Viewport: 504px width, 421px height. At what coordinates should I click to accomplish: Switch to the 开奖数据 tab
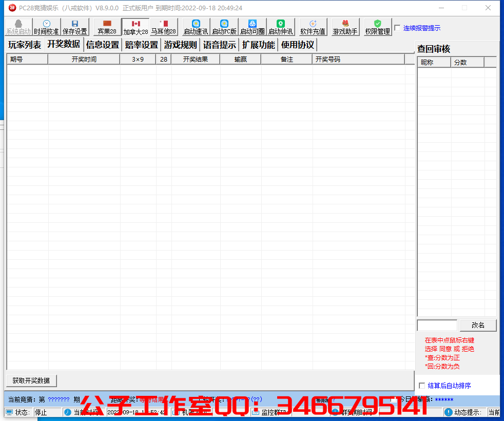64,44
